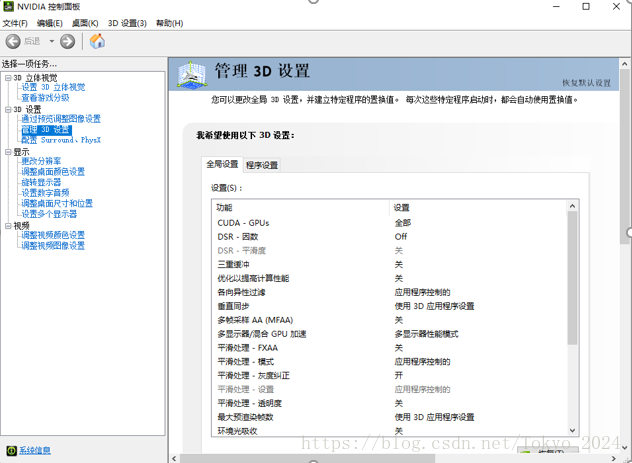Maximize the NVIDIA control panel window

(586, 6)
